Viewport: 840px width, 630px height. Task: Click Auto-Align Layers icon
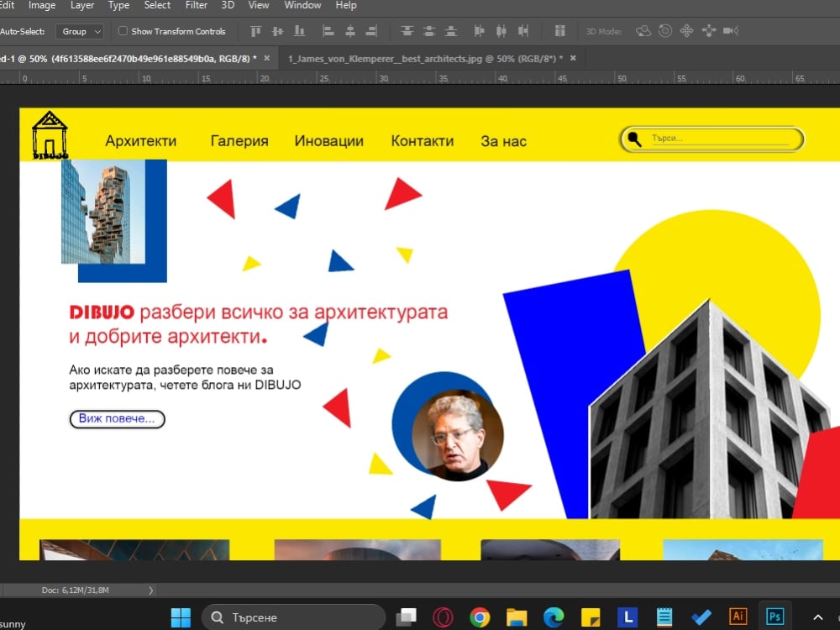pyautogui.click(x=559, y=31)
